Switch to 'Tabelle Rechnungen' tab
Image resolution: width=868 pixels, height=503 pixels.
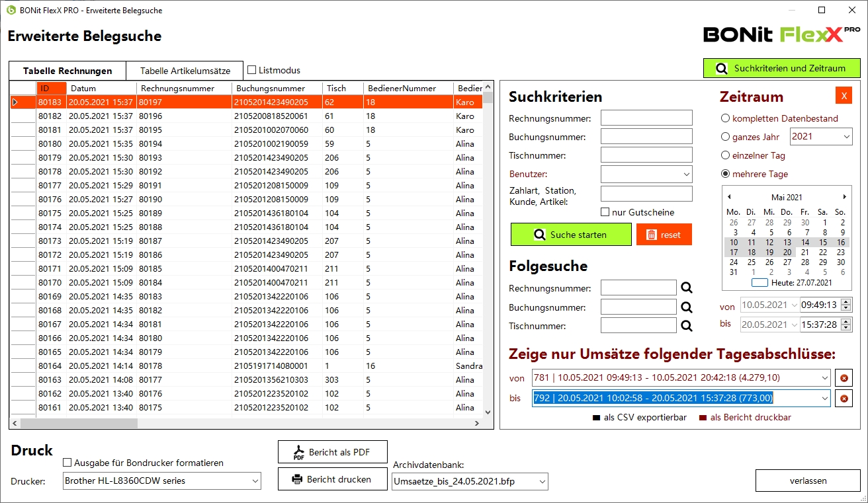67,71
